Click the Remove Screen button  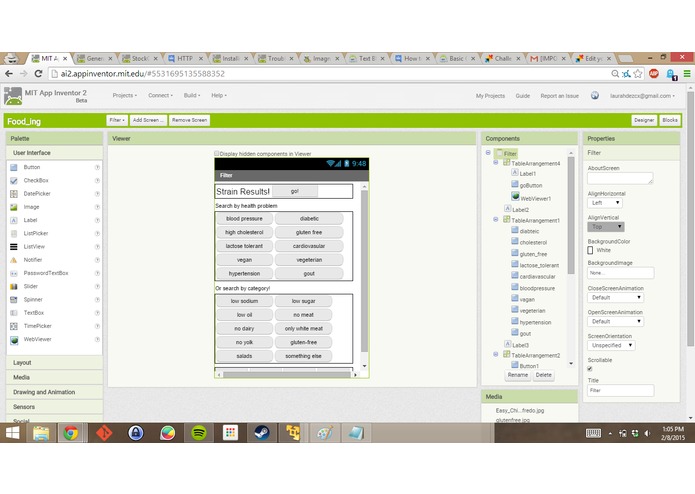pyautogui.click(x=189, y=120)
